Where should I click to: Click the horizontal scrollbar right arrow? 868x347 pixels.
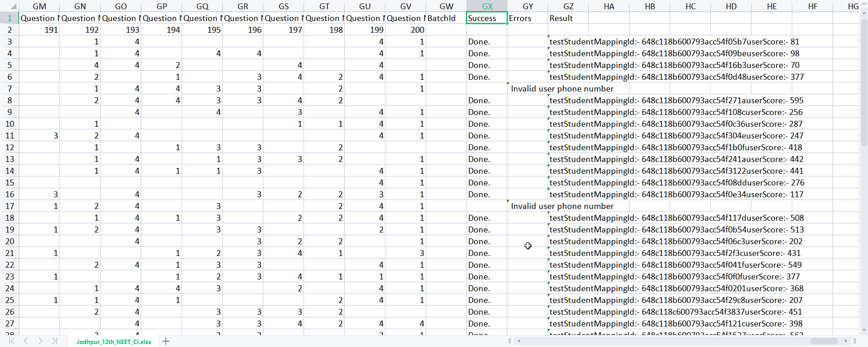(x=846, y=341)
